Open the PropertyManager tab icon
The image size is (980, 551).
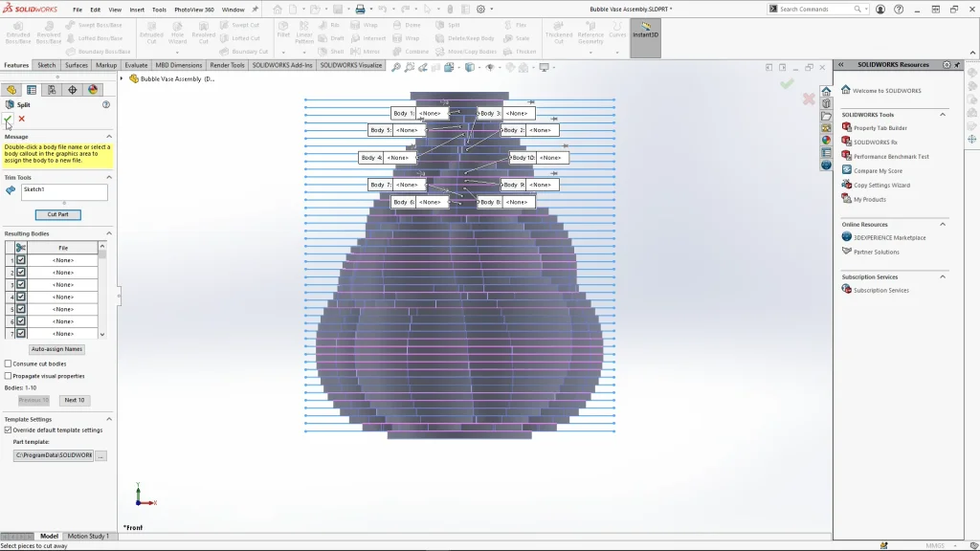32,90
